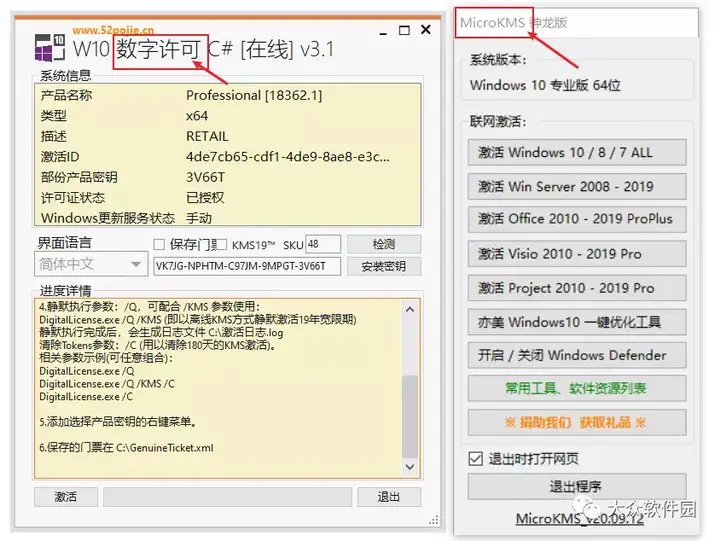720x541 pixels.
Task: Click the resize grip at window corner
Action: (x=433, y=520)
